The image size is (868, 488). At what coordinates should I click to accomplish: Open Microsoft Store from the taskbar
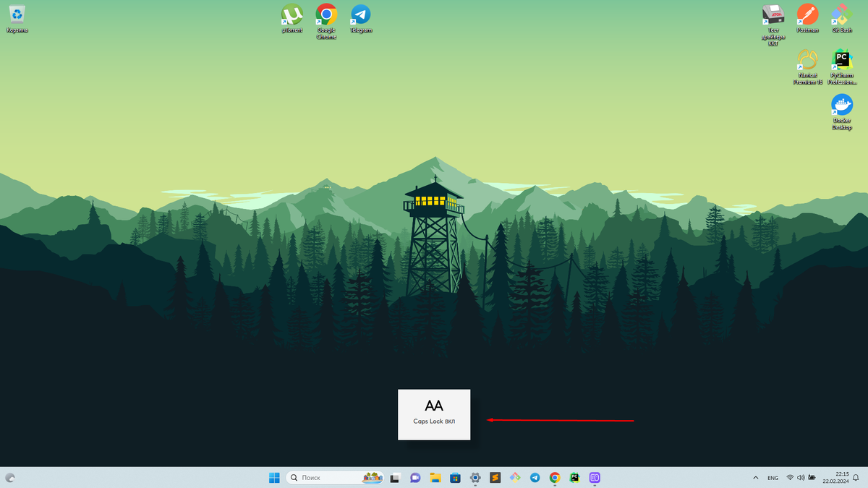456,478
